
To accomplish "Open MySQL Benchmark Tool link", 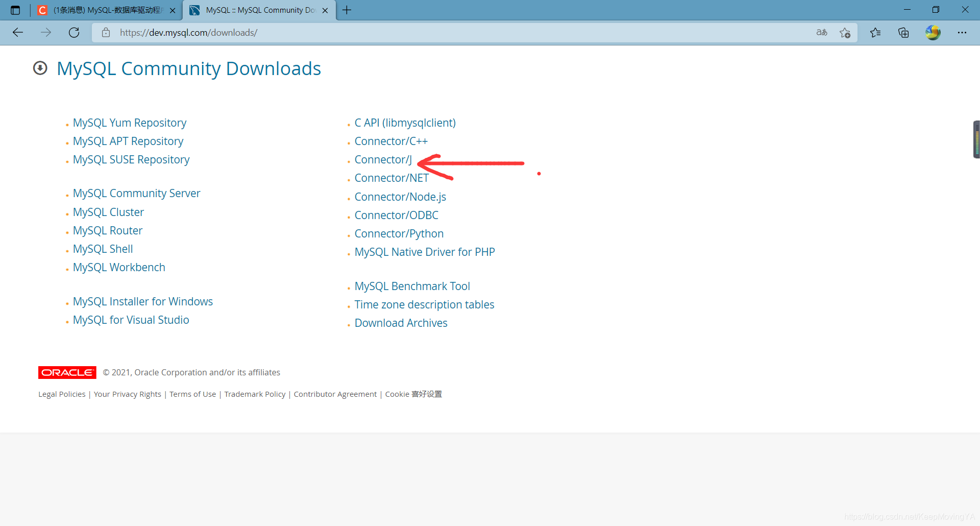I will click(412, 286).
